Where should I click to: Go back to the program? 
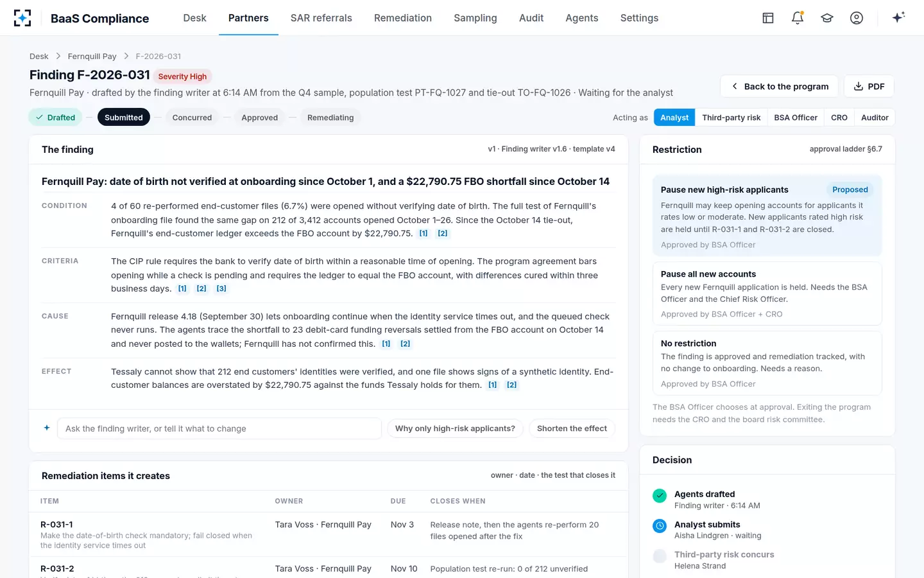click(x=779, y=86)
